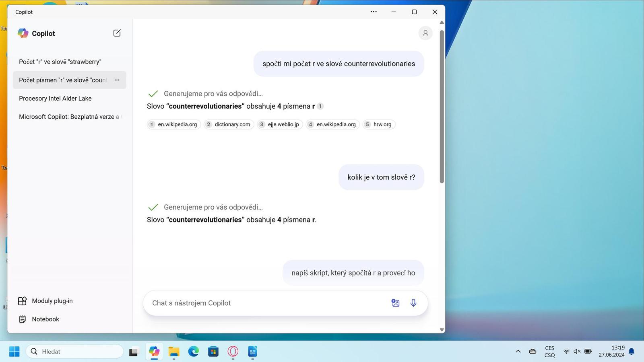Click the scrollbar down arrow

pos(442,330)
